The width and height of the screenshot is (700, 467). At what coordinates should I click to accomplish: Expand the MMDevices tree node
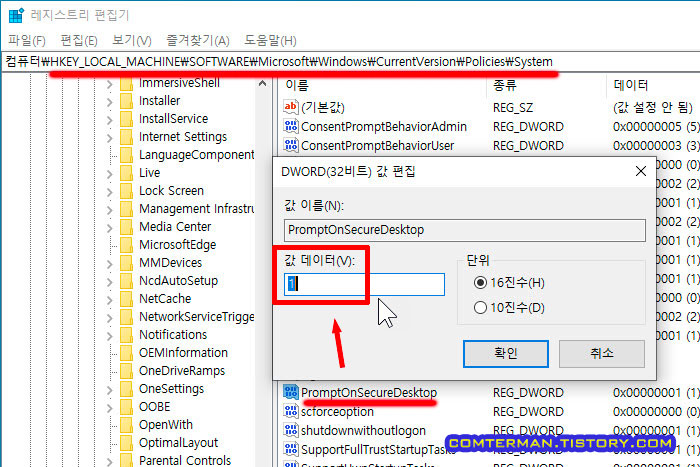point(109,263)
